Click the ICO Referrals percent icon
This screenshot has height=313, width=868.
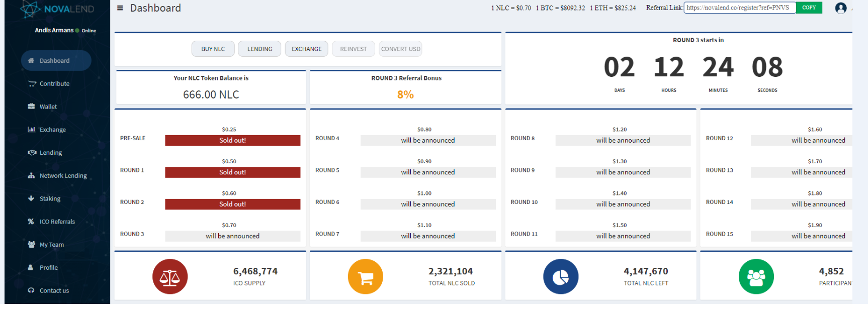[x=31, y=222]
